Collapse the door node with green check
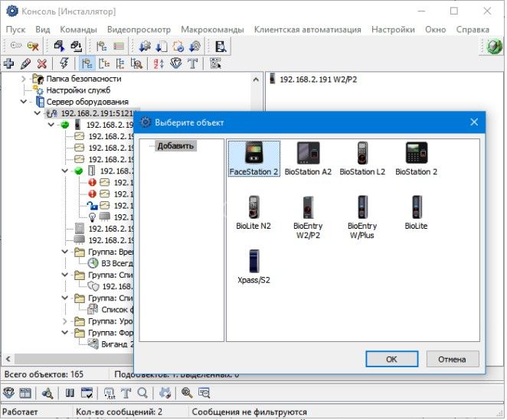Screen dimensions: 507x420 [64, 171]
